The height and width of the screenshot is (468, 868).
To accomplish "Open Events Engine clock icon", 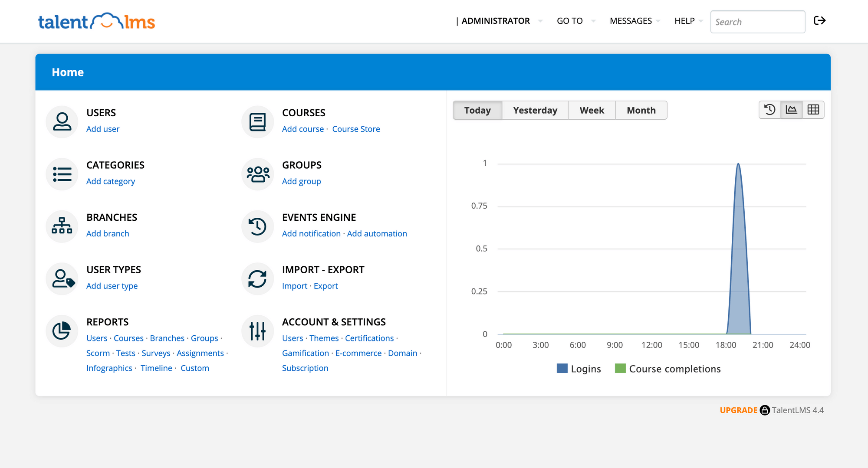I will pyautogui.click(x=257, y=226).
